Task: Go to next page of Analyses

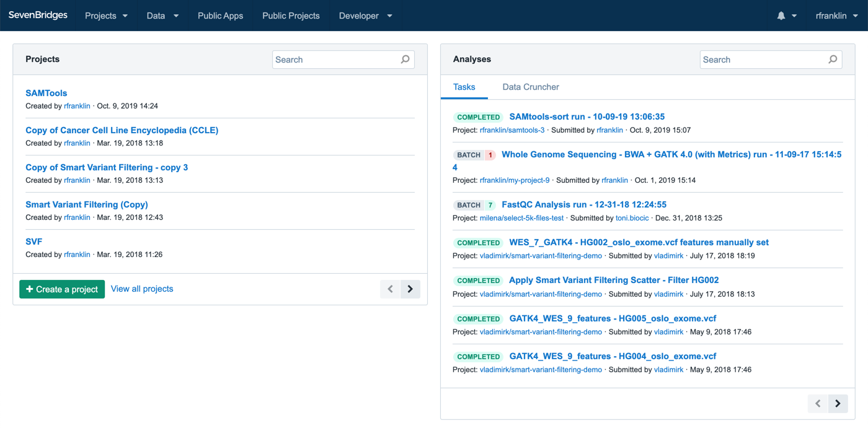Action: [838, 404]
